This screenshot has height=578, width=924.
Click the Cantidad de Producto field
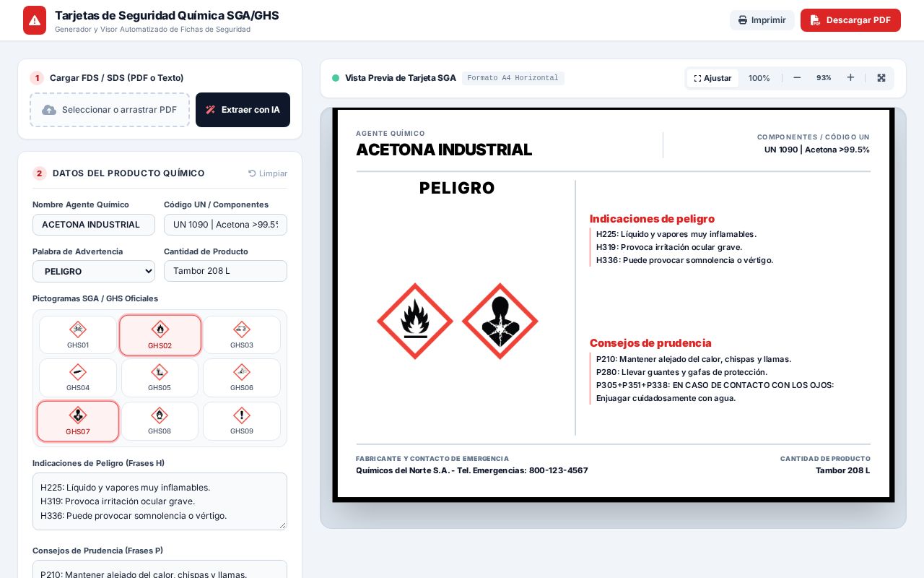click(x=225, y=271)
